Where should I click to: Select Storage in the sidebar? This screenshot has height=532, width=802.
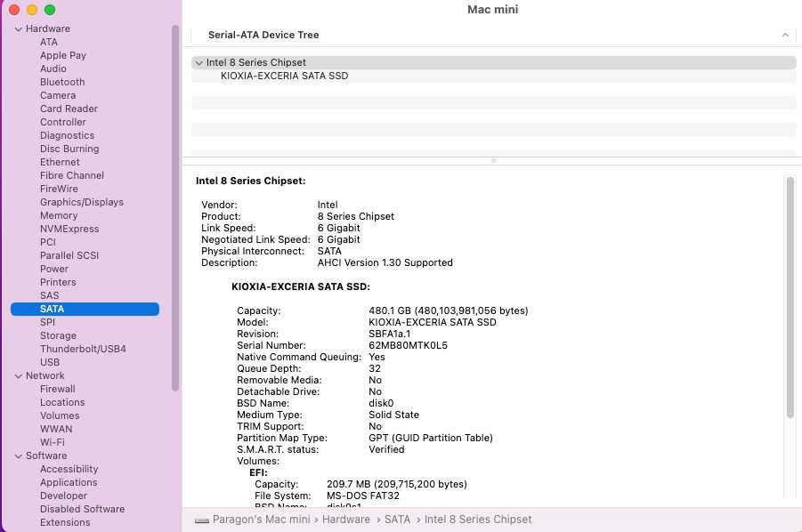point(59,335)
